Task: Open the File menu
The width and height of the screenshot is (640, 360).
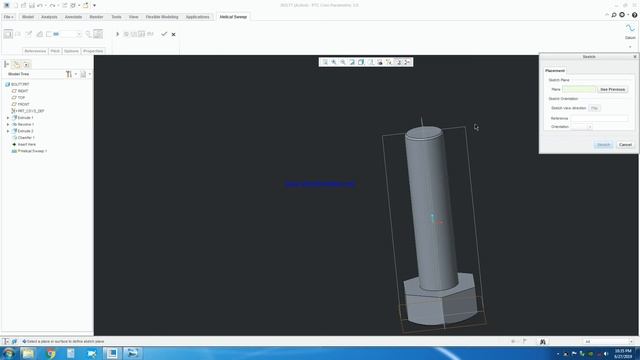Action: (9, 17)
